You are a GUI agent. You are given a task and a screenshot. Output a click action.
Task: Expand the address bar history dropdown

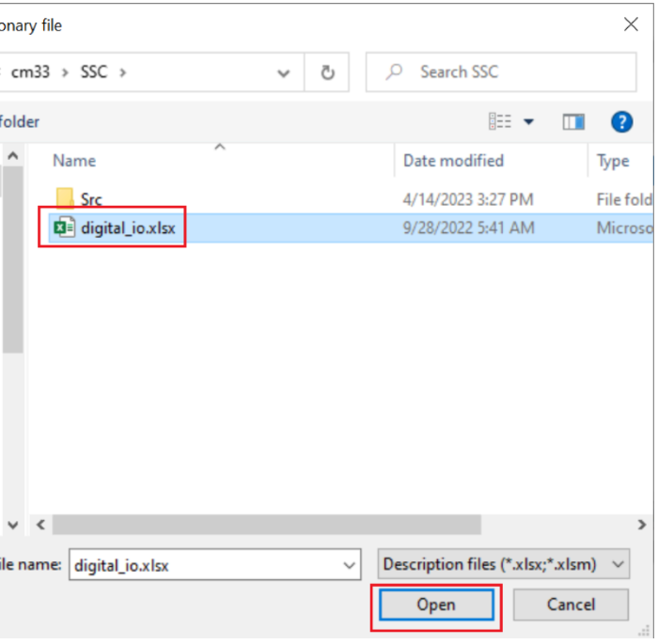click(284, 72)
